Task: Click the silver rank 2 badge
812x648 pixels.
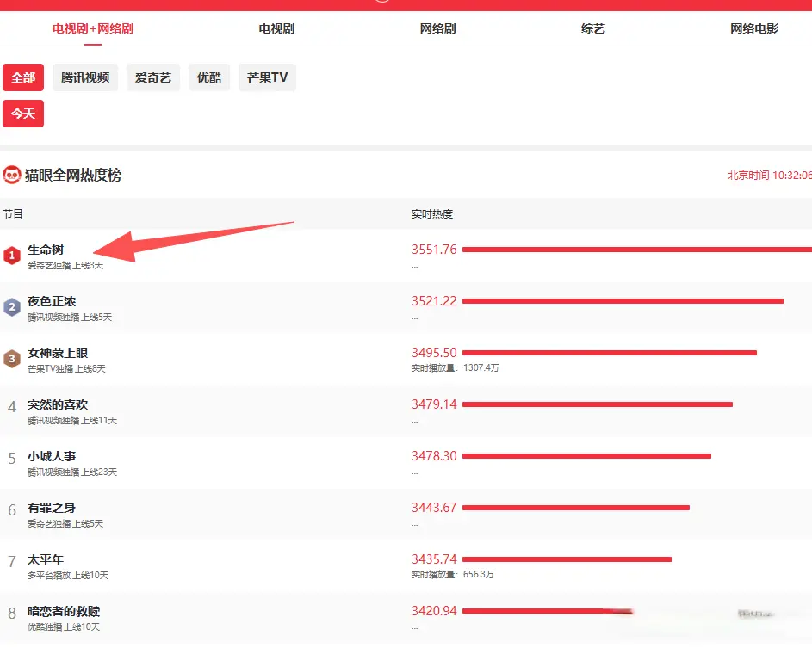Action: click(12, 307)
